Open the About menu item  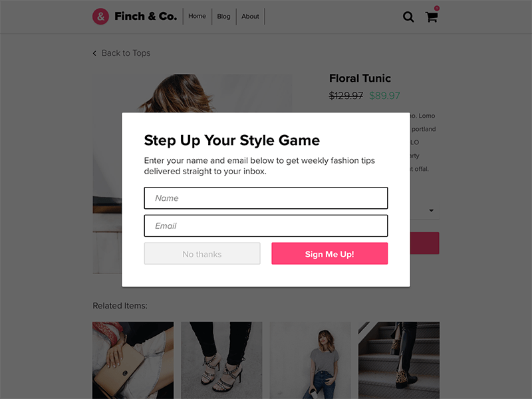pos(250,16)
